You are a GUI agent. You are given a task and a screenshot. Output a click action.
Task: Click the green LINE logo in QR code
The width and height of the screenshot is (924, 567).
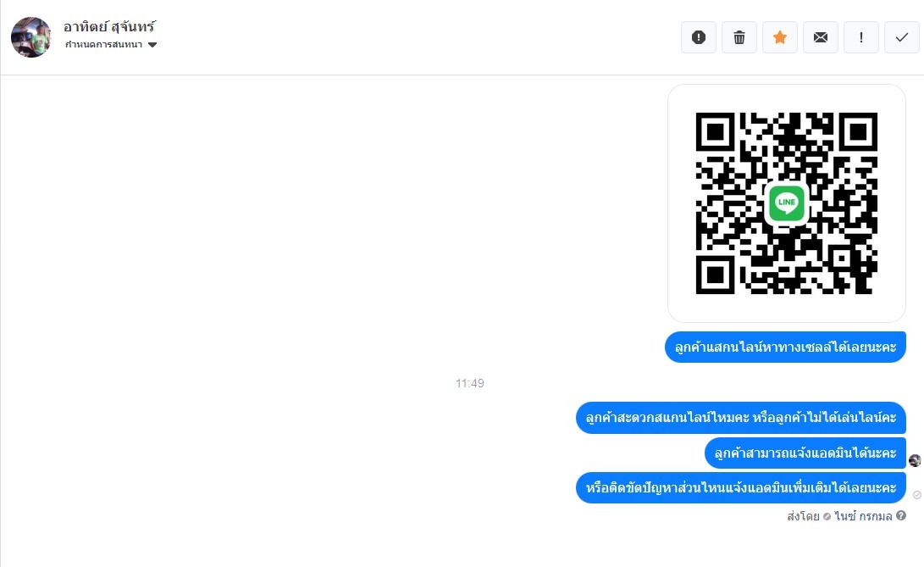(787, 203)
